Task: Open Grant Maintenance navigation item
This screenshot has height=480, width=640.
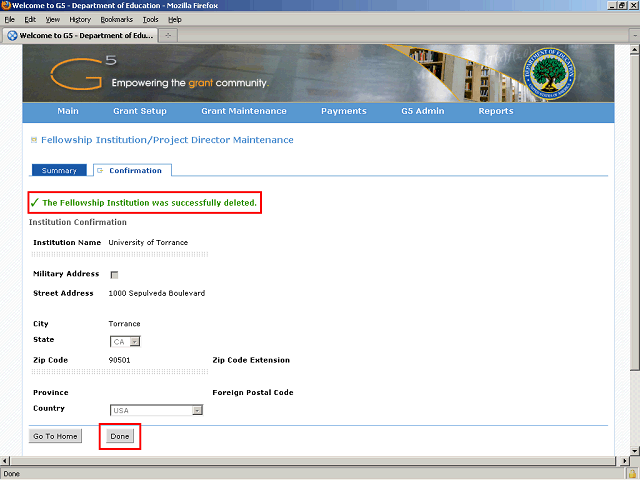Action: point(244,111)
